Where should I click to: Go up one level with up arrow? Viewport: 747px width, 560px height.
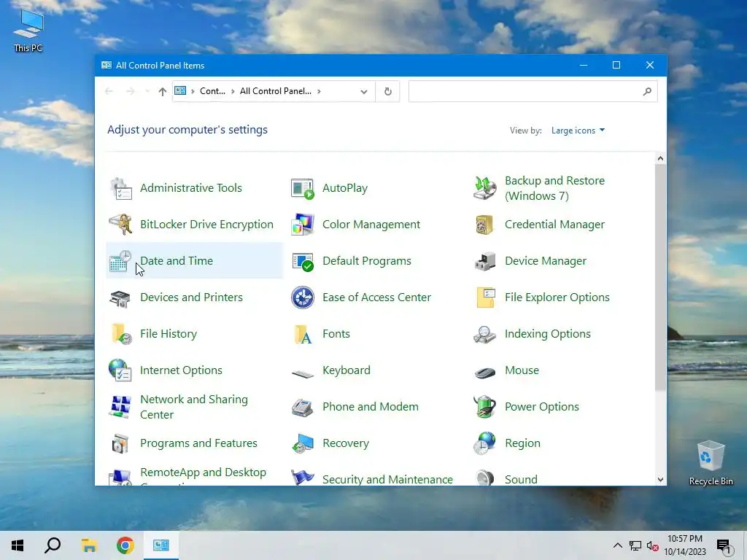[x=163, y=91]
